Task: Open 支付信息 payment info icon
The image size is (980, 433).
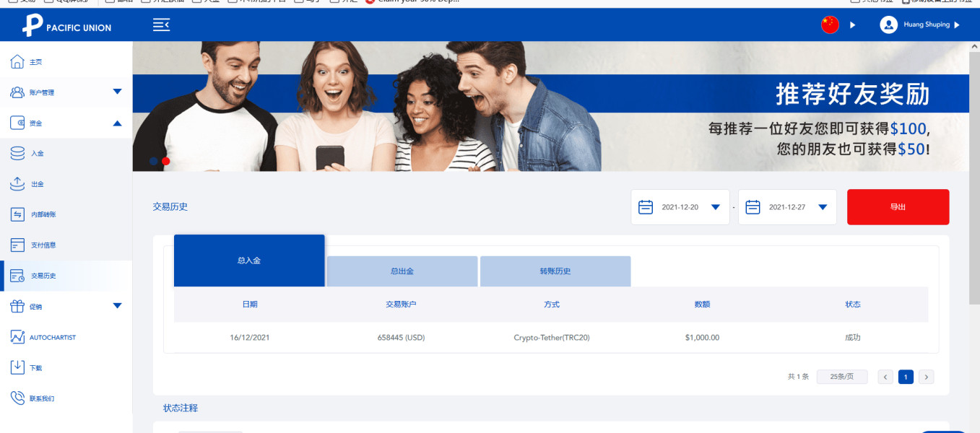Action: click(x=17, y=245)
